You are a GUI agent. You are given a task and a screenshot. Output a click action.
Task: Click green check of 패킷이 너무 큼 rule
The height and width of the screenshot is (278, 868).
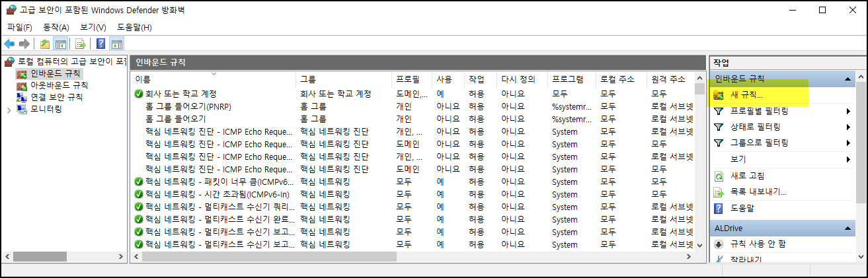[x=139, y=182]
